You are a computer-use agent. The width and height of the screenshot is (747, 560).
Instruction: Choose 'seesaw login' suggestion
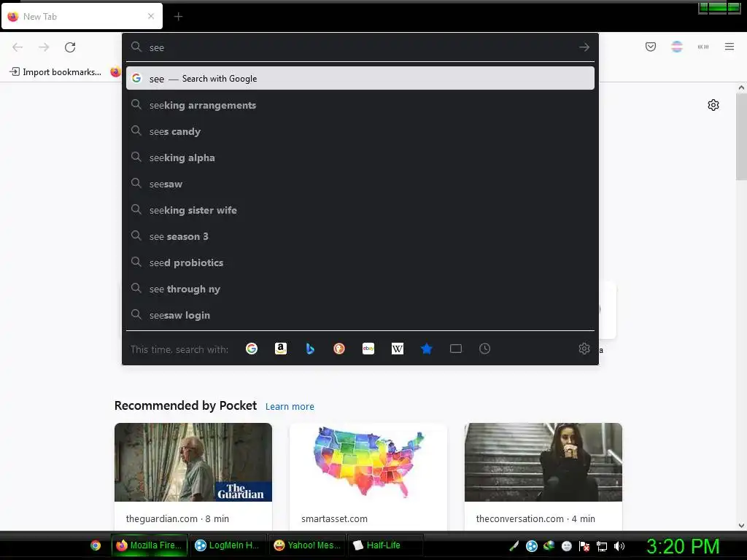(x=360, y=315)
